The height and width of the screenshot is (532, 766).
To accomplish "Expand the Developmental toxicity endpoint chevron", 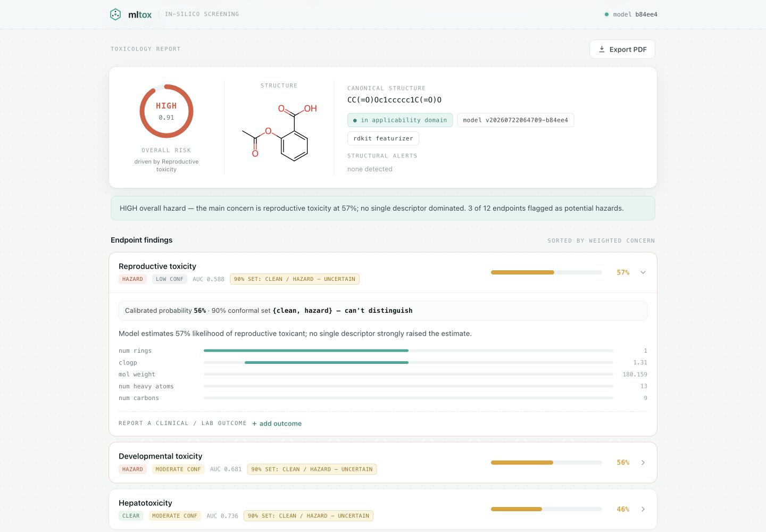I will pos(643,462).
